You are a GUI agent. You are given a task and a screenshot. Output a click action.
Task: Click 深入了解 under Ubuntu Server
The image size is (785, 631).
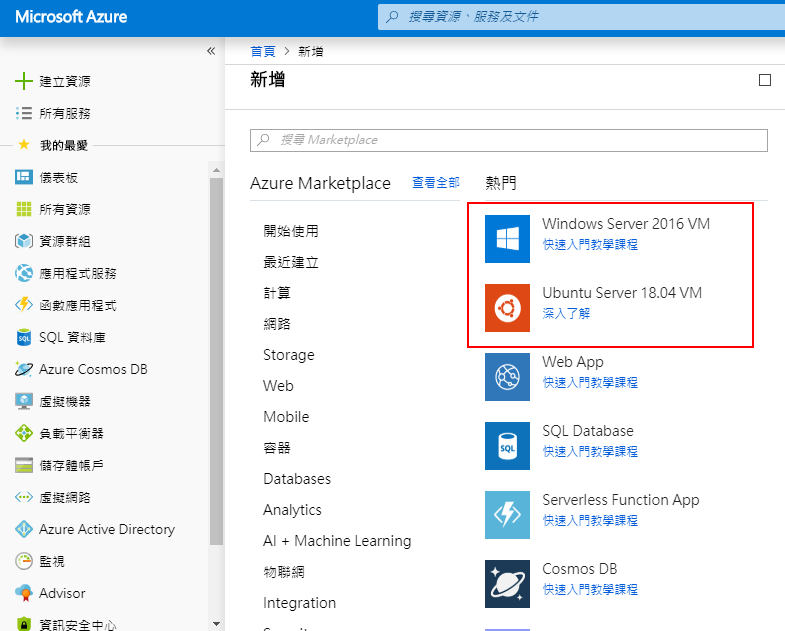click(x=566, y=314)
